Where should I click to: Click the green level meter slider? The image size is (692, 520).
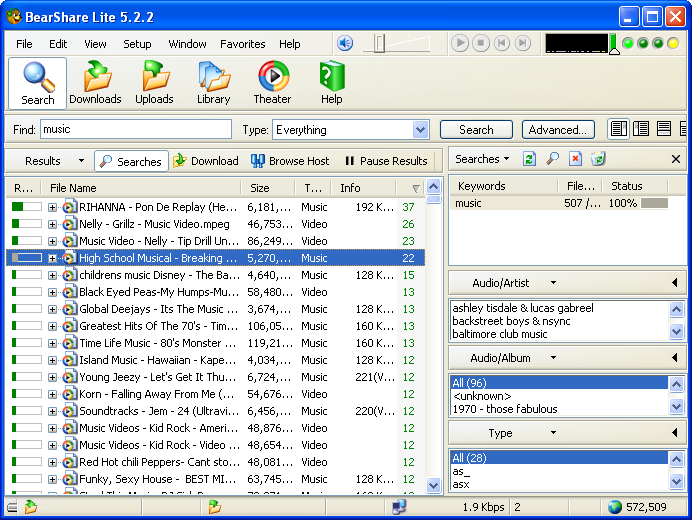[x=614, y=45]
